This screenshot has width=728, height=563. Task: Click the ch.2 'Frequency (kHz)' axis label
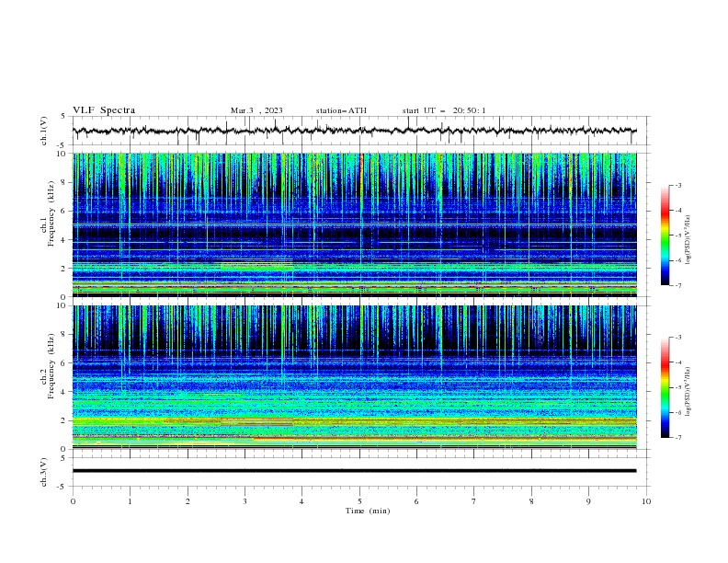[51, 366]
